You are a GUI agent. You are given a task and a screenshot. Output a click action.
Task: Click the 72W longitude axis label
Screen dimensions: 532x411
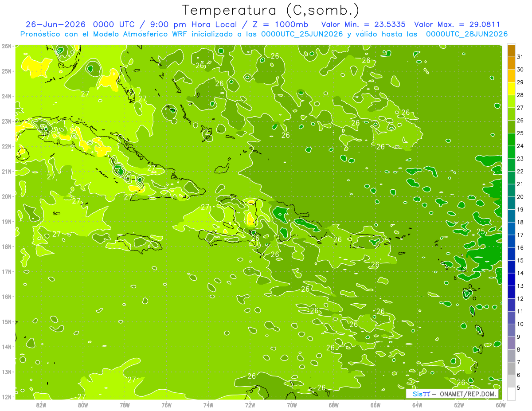(250, 405)
